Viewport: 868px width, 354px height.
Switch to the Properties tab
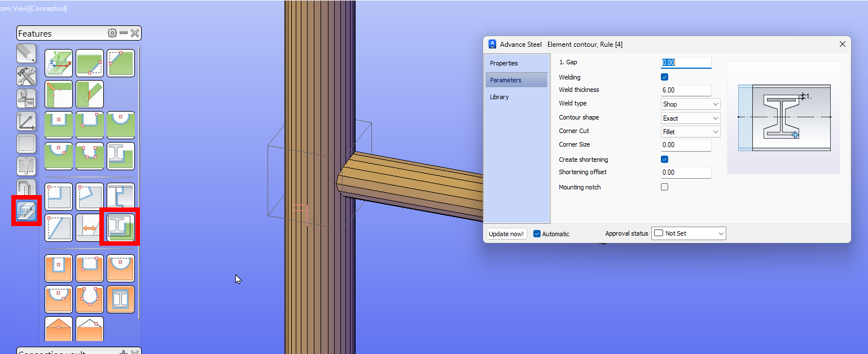[516, 63]
